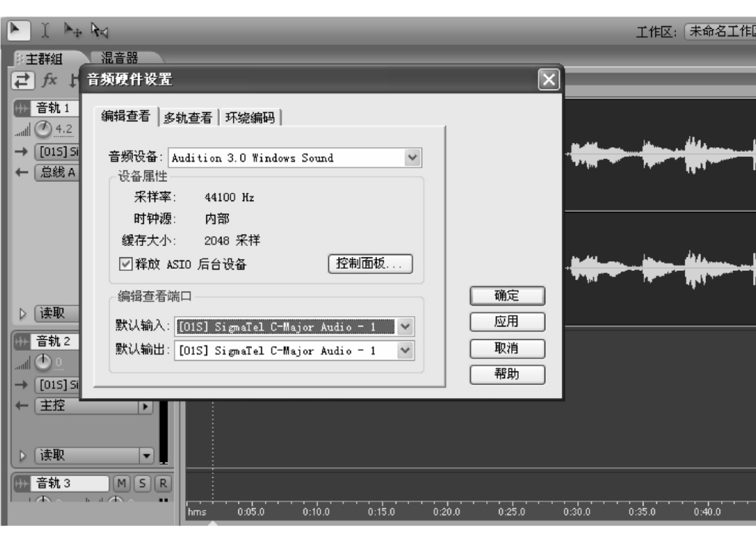The width and height of the screenshot is (756, 542).
Task: Show Inputs/Outputs view with the double-arrow button
Action: pyautogui.click(x=22, y=80)
